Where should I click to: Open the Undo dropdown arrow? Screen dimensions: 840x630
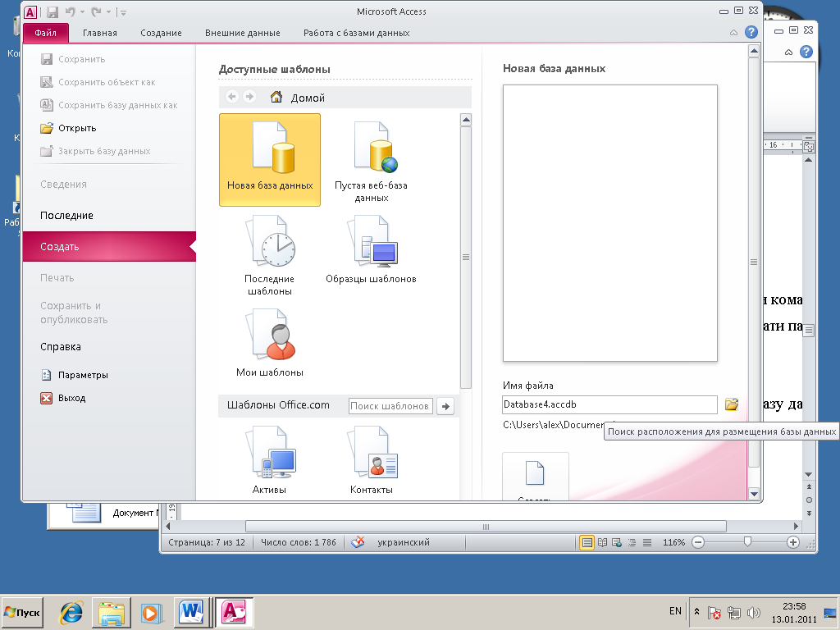82,12
